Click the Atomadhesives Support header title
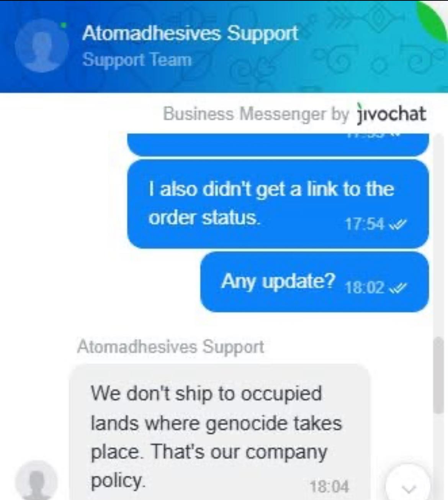Image resolution: width=448 pixels, height=500 pixels. [190, 33]
